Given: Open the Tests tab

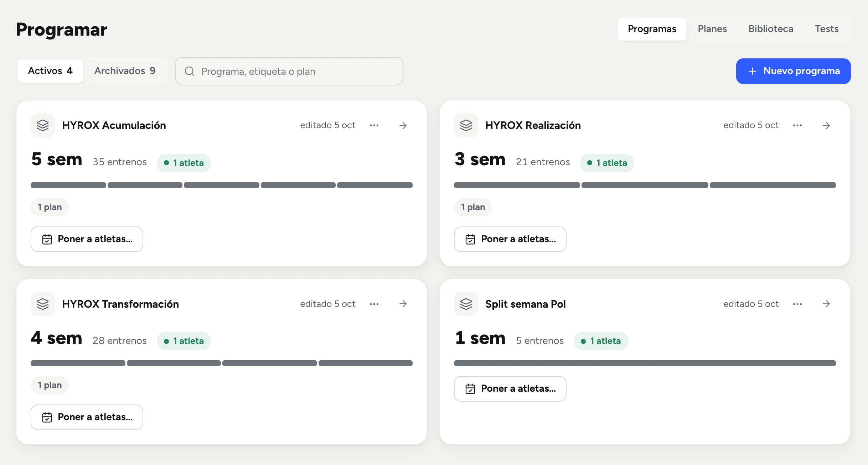Looking at the screenshot, I should coord(827,29).
